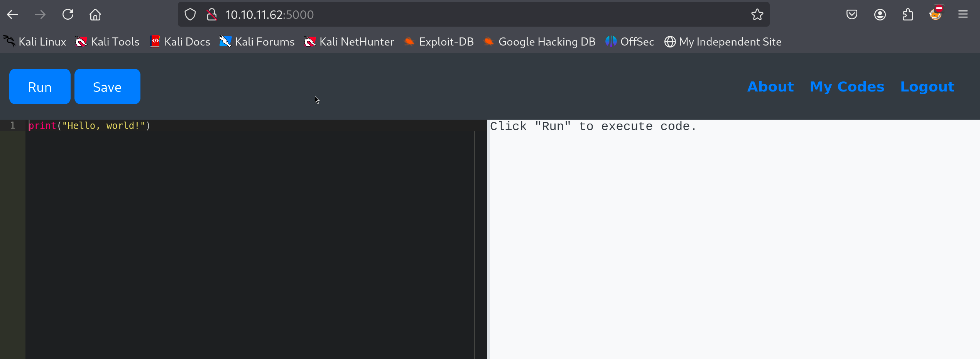Screen dimensions: 980x359
Task: Open the OffSec bookmark
Action: [630, 42]
